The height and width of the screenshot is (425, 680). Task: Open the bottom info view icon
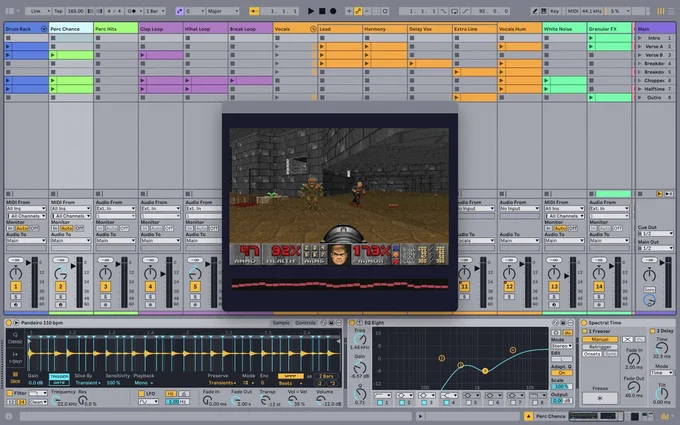point(9,416)
